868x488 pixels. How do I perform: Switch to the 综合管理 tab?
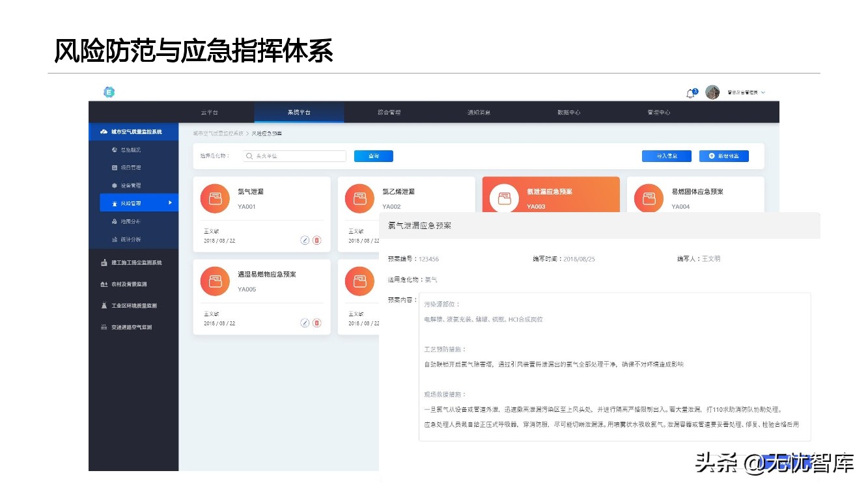389,113
